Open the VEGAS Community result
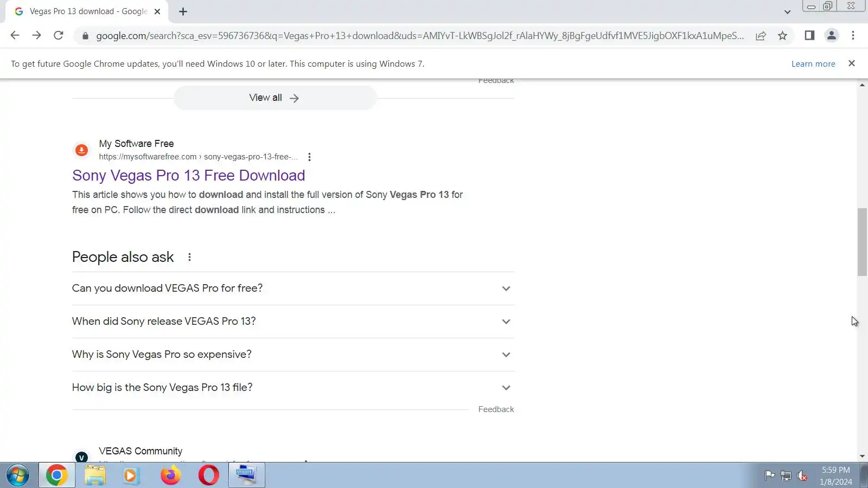868x488 pixels. (x=141, y=451)
